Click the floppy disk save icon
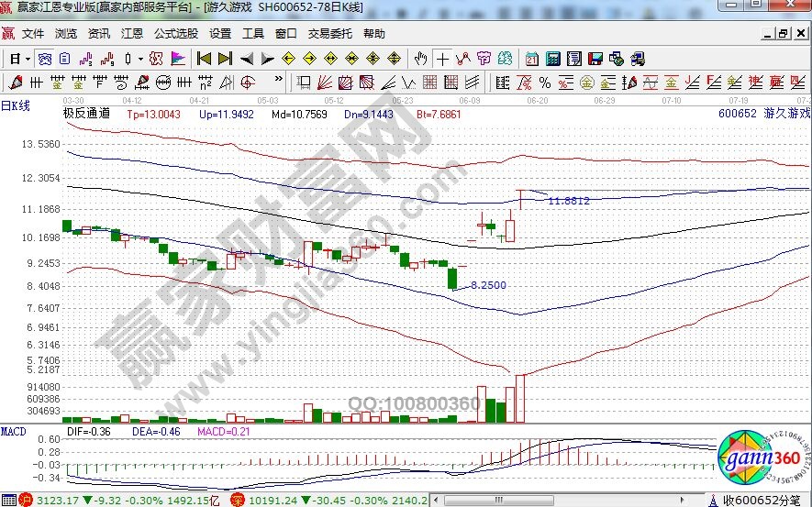Image resolution: width=812 pixels, height=507 pixels. point(595,59)
